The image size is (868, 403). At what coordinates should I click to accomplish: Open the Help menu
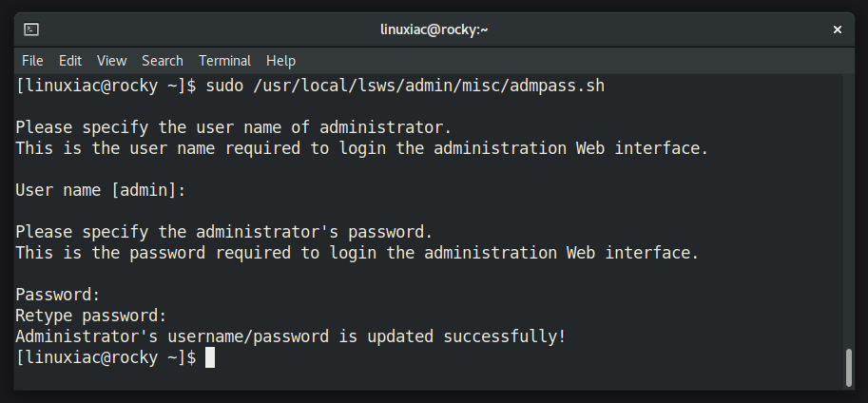[280, 60]
